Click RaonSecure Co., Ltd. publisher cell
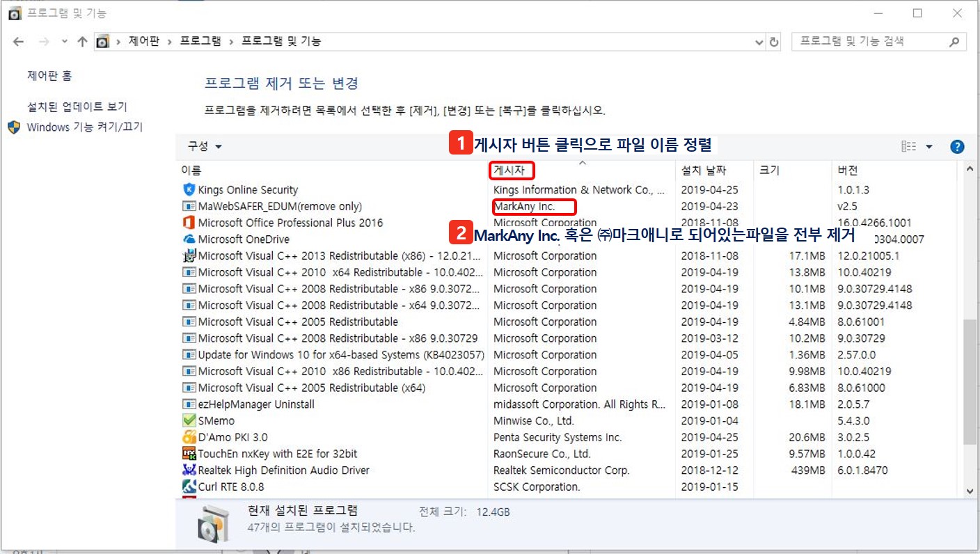The image size is (980, 554). [542, 454]
